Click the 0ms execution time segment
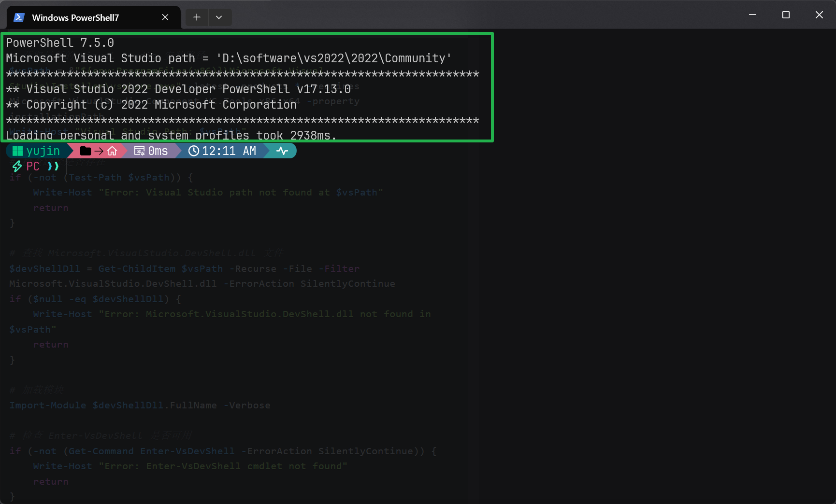Viewport: 836px width, 504px height. tap(158, 151)
